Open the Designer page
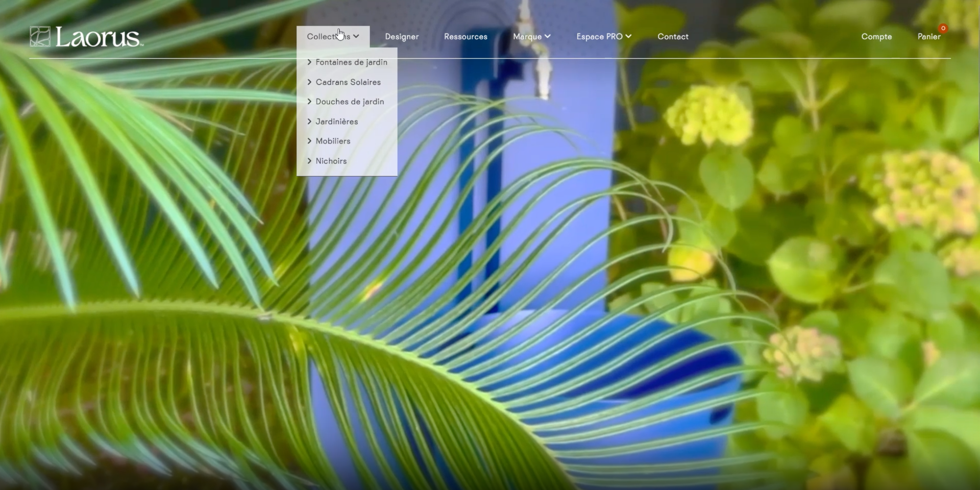The height and width of the screenshot is (490, 980). [x=402, y=37]
